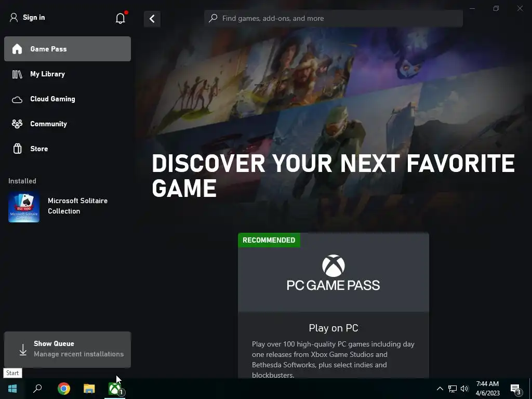Open the Windows Start menu
The width and height of the screenshot is (532, 399).
coord(12,389)
